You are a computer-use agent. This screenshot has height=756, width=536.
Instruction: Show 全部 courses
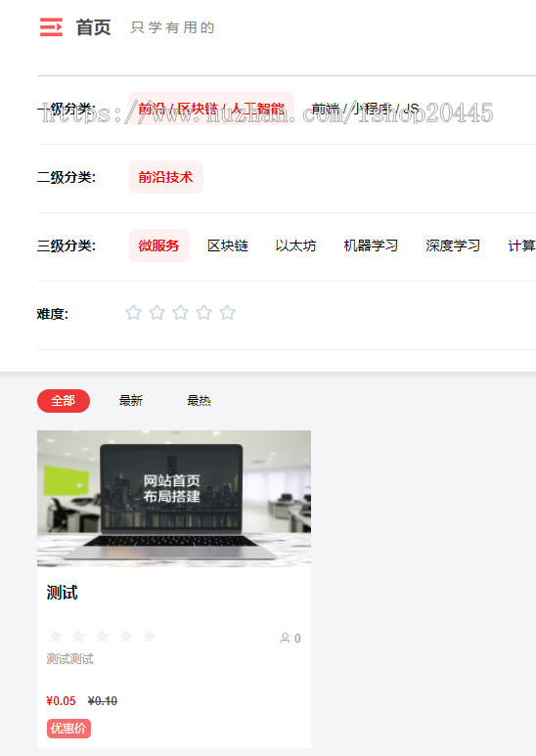point(64,401)
